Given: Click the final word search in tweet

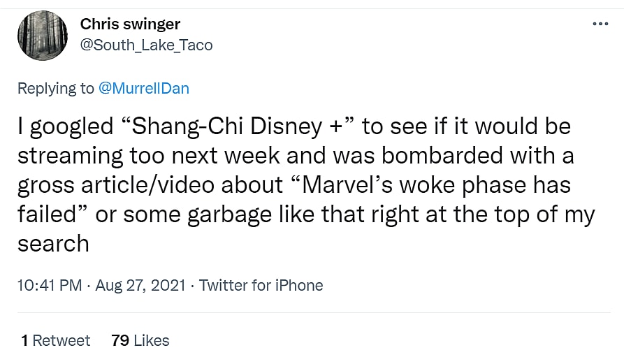Looking at the screenshot, I should click(x=53, y=243).
